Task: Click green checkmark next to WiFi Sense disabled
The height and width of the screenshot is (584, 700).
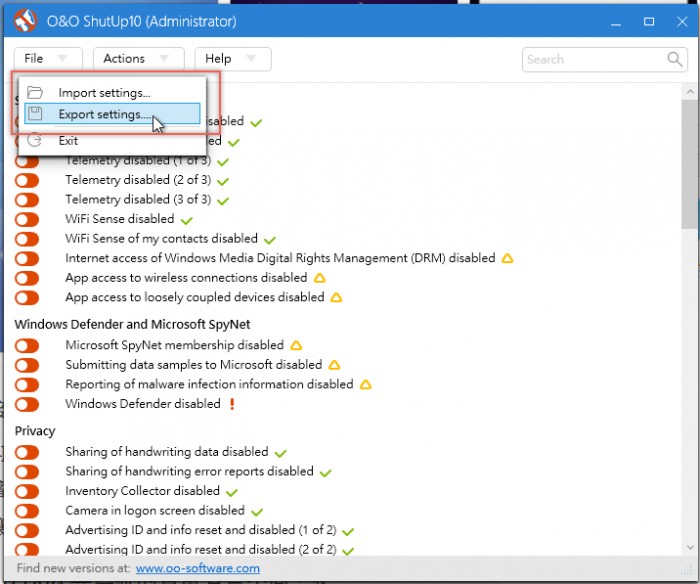Action: (x=187, y=220)
